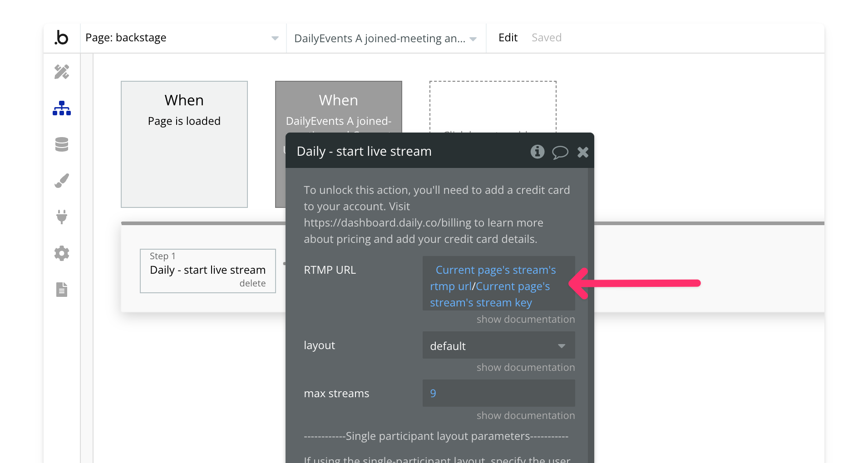This screenshot has width=868, height=463.
Task: Delete the Daily - start live stream step
Action: click(x=253, y=283)
